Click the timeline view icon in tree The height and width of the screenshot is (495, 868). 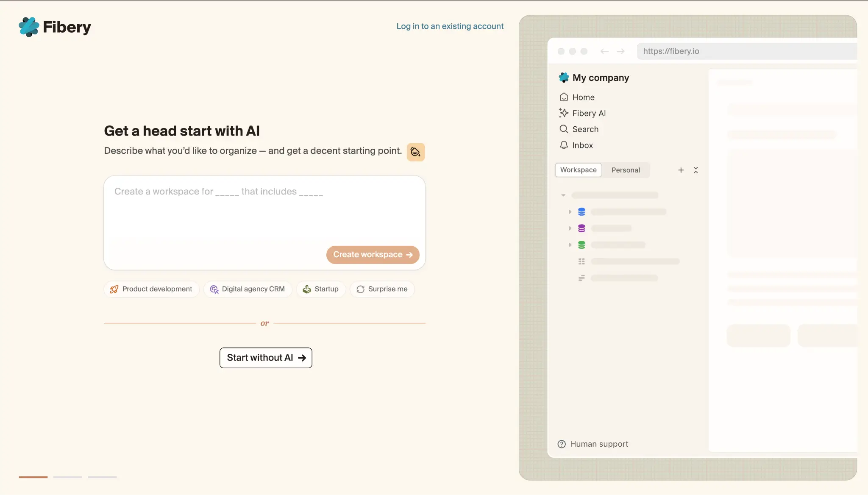[581, 278]
